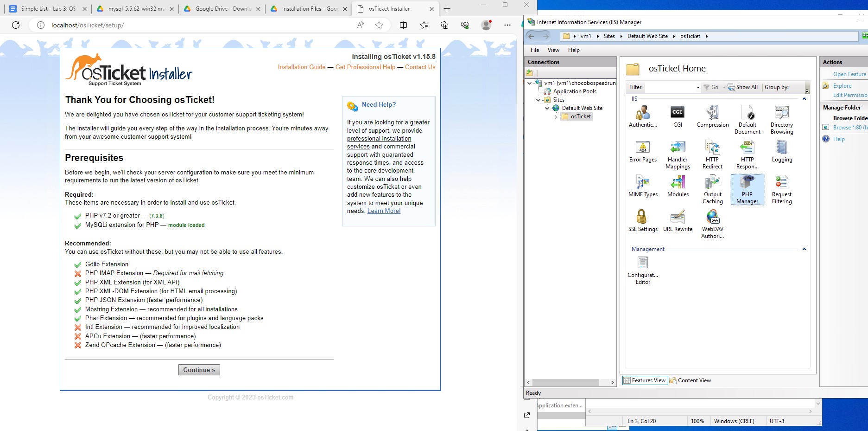Screen dimensions: 868x431
Task: Click the Continue button in installer
Action: click(199, 370)
